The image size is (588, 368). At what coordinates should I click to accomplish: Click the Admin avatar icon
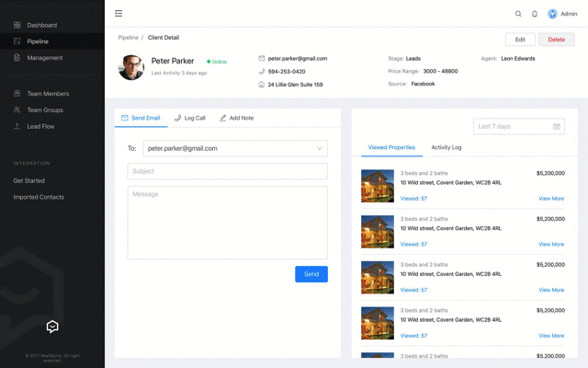pos(552,14)
